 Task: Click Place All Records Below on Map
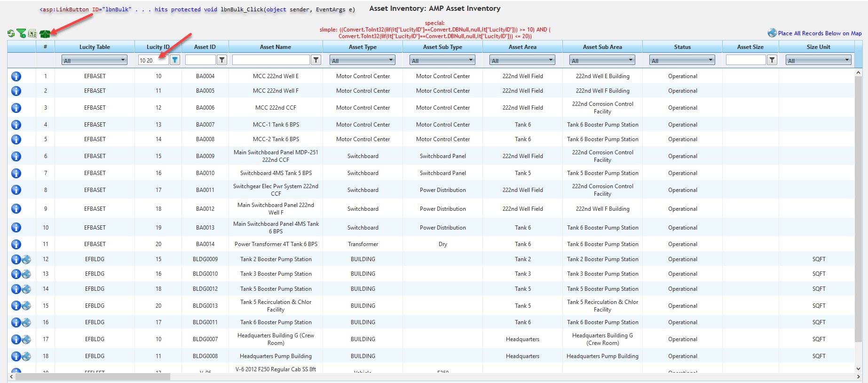click(820, 33)
